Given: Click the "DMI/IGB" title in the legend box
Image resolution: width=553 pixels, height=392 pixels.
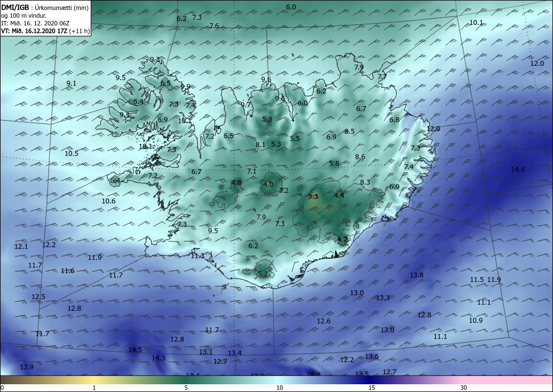Looking at the screenshot, I should coord(15,8).
